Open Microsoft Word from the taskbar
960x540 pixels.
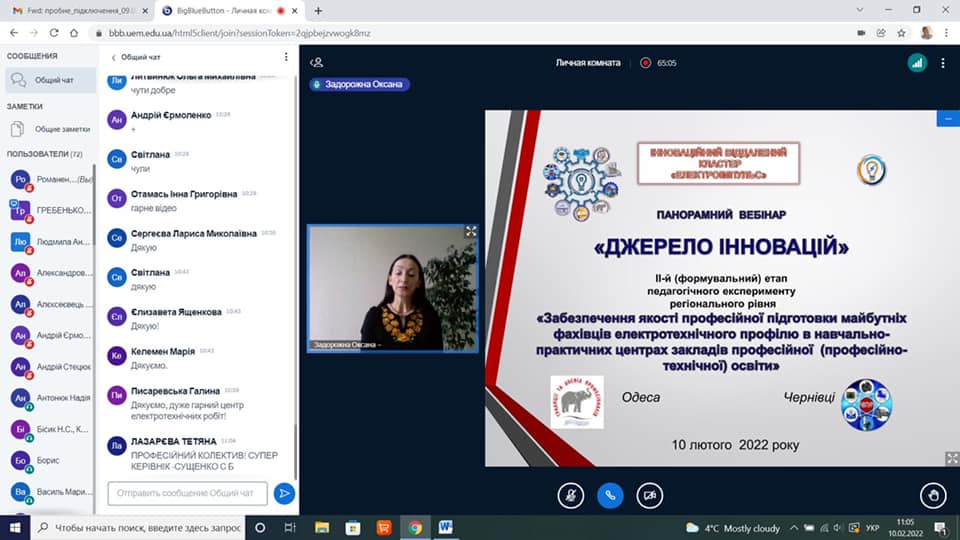[445, 527]
